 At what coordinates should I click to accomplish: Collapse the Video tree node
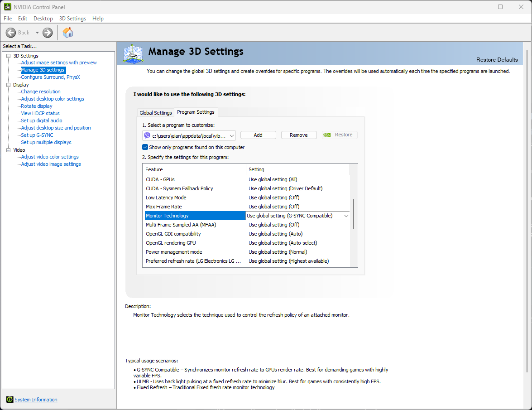(x=9, y=150)
